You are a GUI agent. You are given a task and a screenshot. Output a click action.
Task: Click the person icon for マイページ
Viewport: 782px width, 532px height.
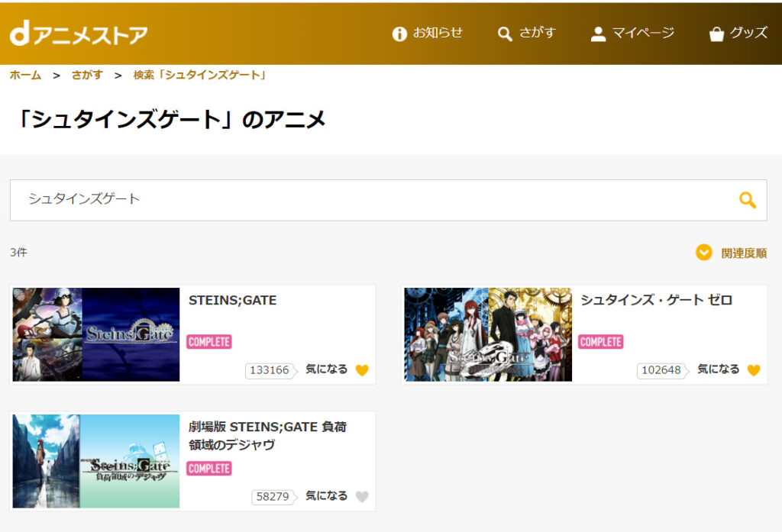(x=598, y=34)
